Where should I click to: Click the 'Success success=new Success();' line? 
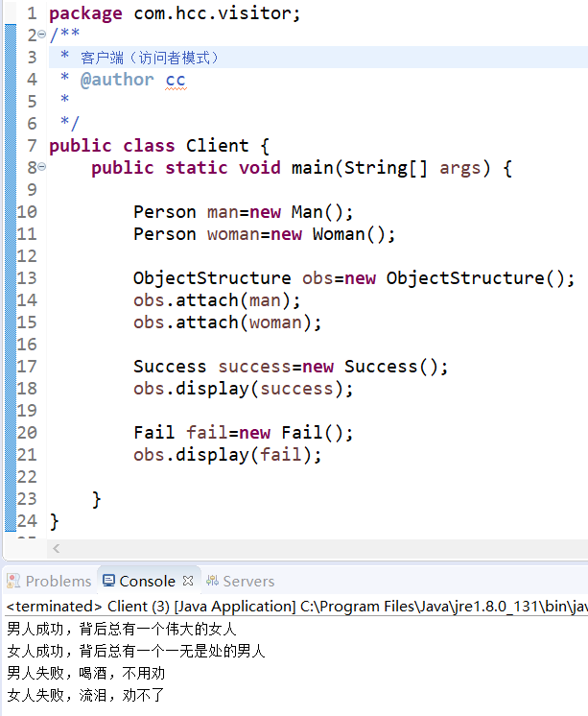pyautogui.click(x=291, y=367)
